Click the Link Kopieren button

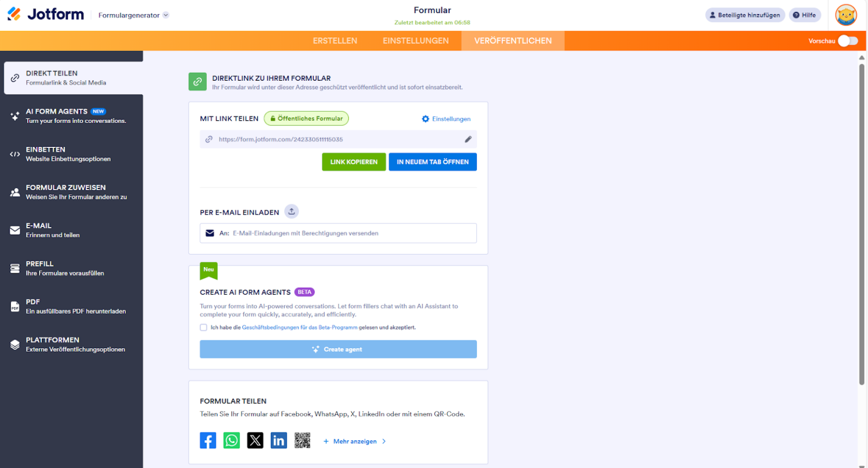point(354,161)
